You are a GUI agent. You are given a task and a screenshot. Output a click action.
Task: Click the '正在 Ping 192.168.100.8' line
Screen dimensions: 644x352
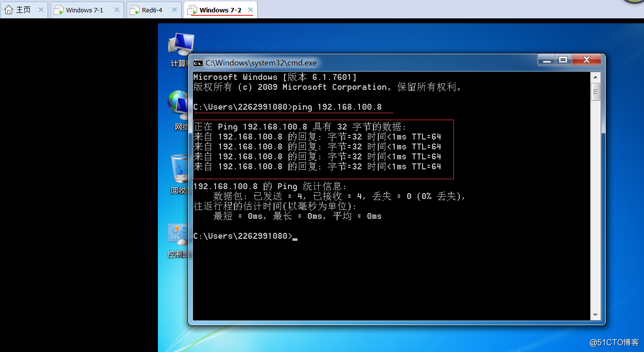pyautogui.click(x=300, y=127)
